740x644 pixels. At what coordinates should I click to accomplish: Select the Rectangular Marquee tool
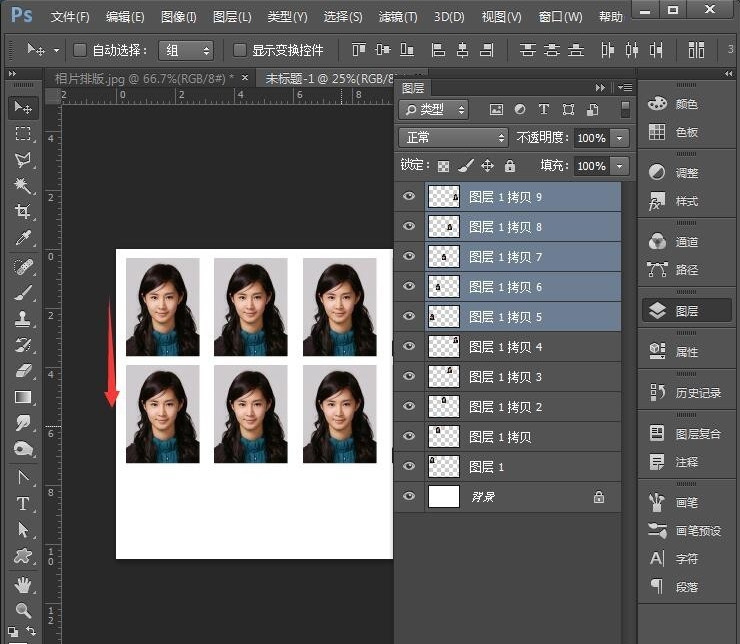[x=23, y=134]
